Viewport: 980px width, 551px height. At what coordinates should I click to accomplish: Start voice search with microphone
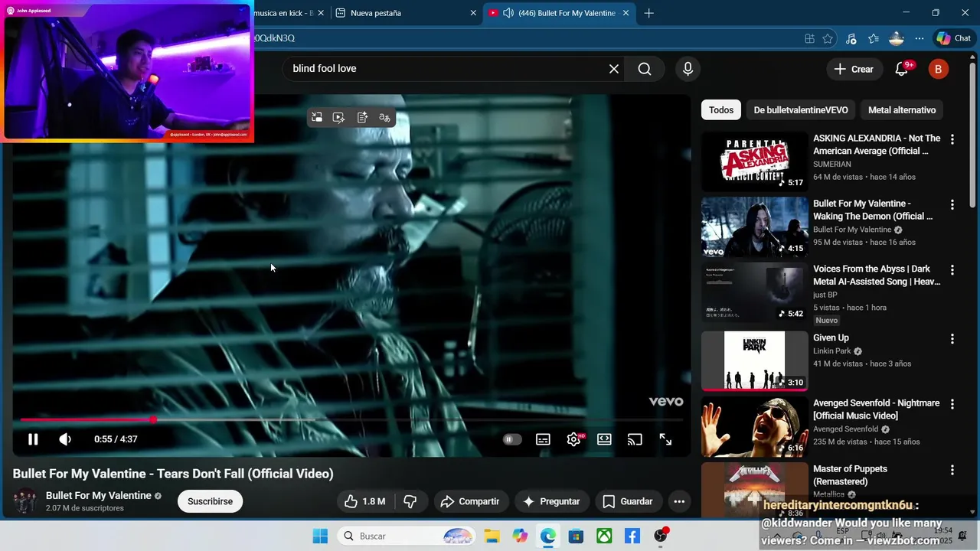coord(688,69)
